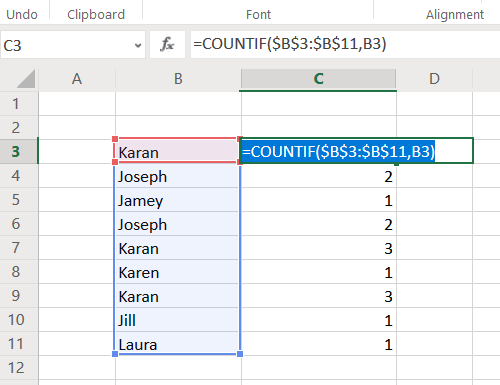This screenshot has width=500, height=385.
Task: Select column A header
Action: (x=77, y=79)
